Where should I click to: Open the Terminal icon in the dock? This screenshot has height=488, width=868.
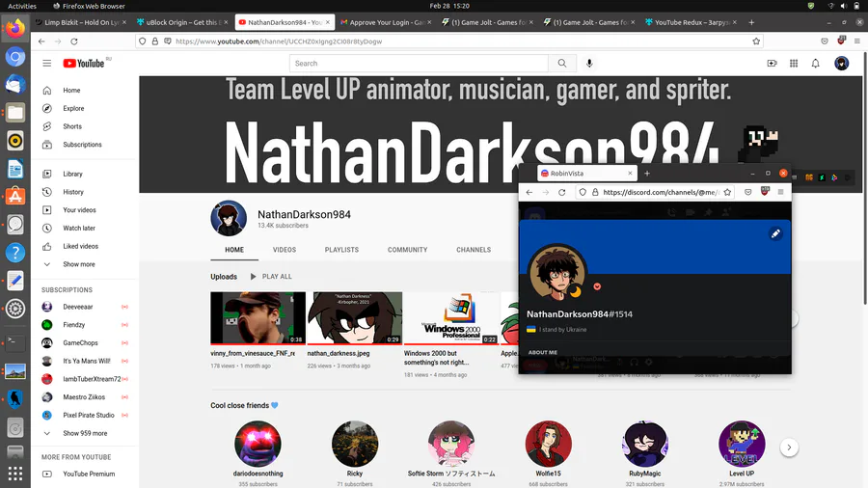coord(15,342)
